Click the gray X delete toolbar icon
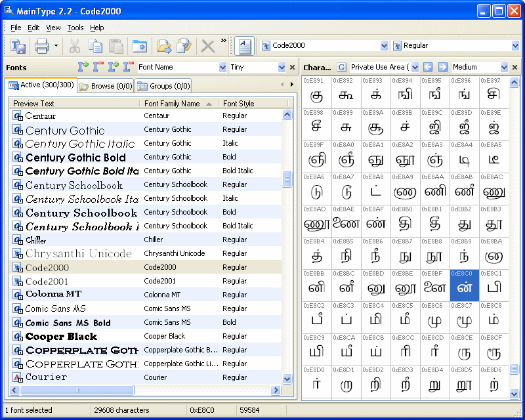This screenshot has height=420, width=525. (x=207, y=46)
